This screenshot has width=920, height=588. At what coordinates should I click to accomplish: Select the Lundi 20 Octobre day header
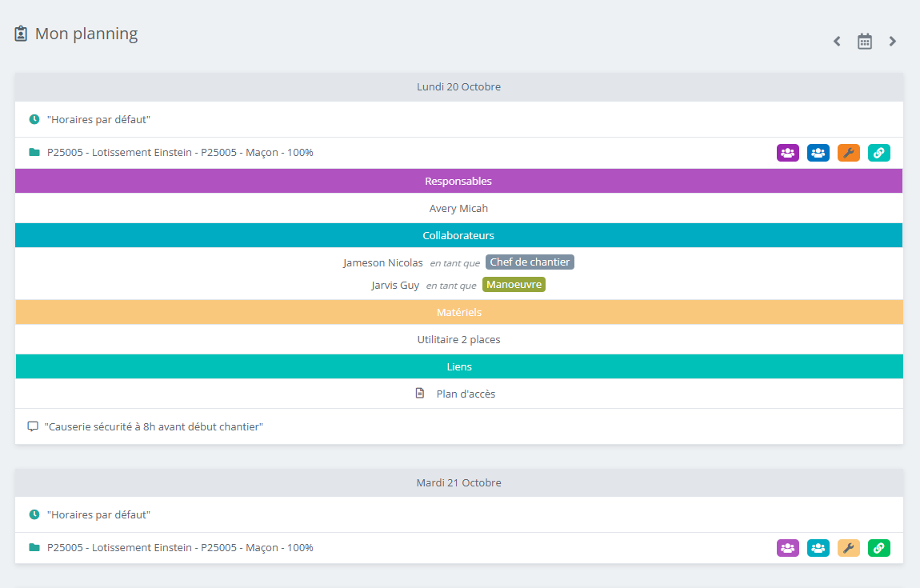click(x=458, y=86)
